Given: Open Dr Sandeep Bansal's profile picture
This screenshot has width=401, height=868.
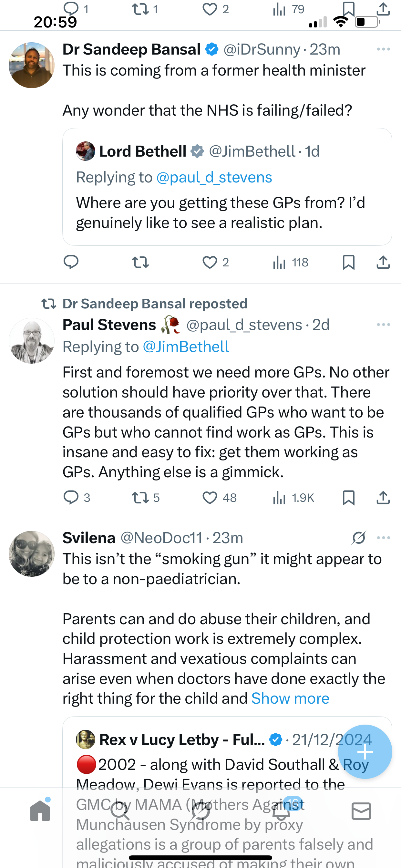Looking at the screenshot, I should (x=32, y=65).
